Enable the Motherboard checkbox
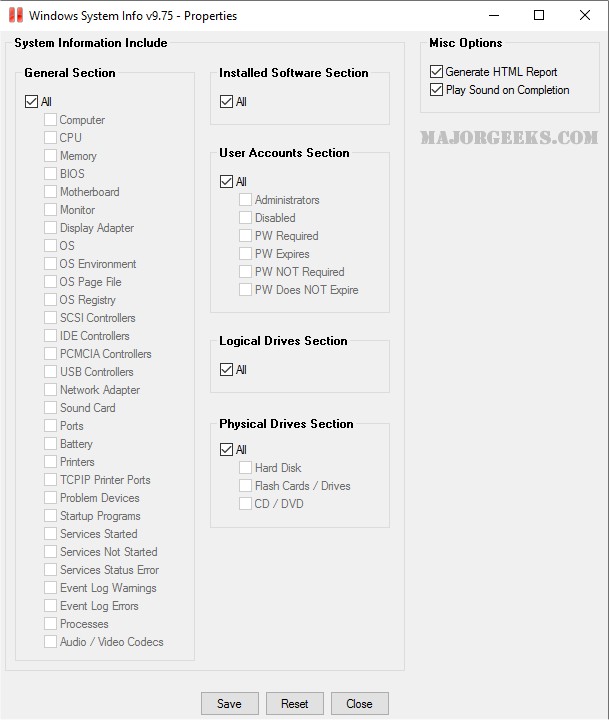 [x=50, y=192]
